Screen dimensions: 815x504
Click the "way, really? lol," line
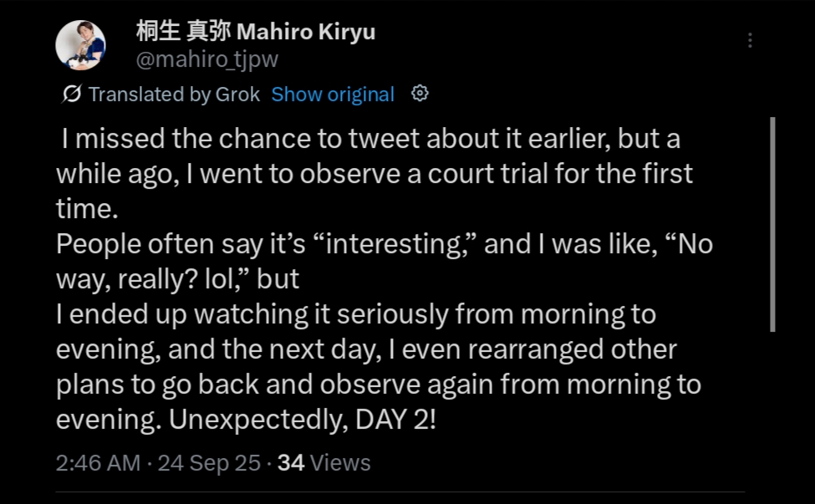pyautogui.click(x=177, y=279)
